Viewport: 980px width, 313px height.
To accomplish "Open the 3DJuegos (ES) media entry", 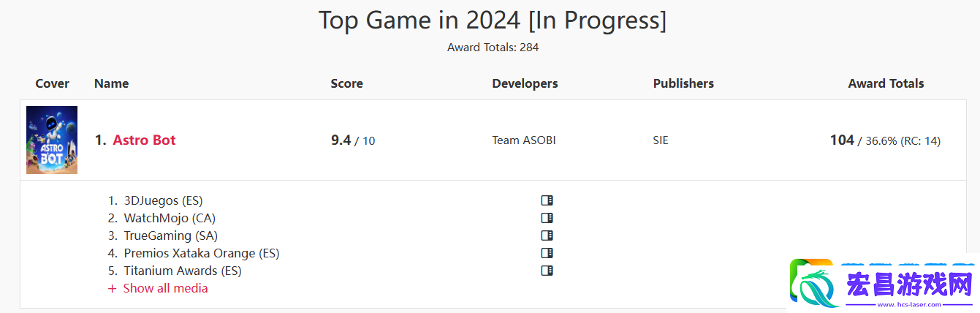I will click(163, 200).
